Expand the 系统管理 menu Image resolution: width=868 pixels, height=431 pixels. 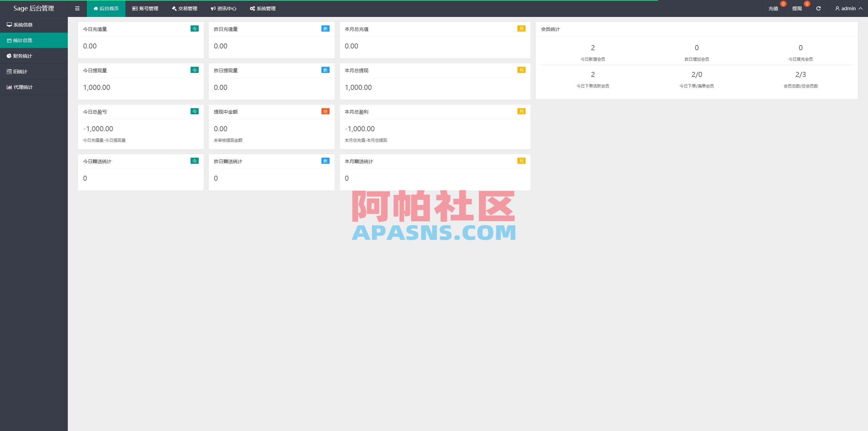(x=262, y=8)
